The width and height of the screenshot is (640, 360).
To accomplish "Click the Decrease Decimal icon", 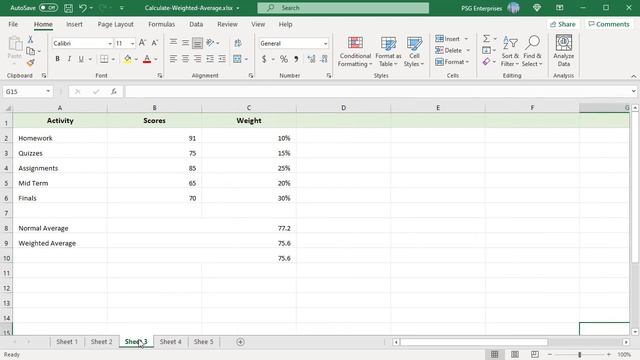I will point(324,59).
